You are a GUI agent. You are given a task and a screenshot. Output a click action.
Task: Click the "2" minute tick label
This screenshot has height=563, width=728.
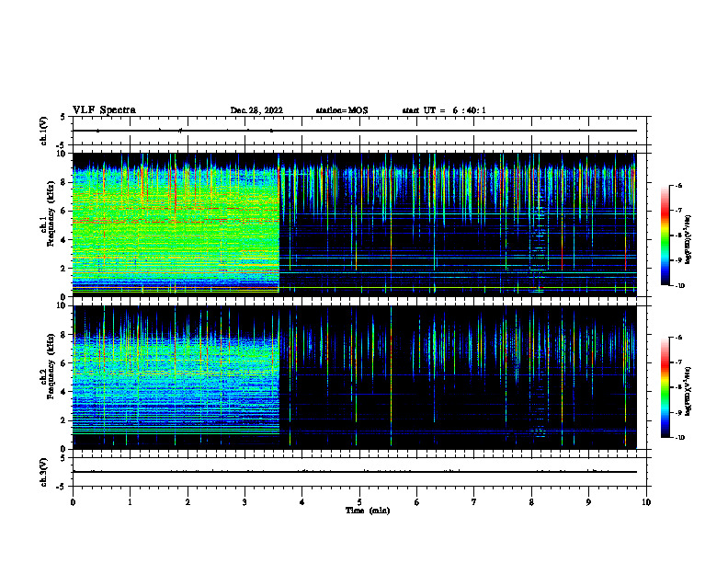coord(188,502)
